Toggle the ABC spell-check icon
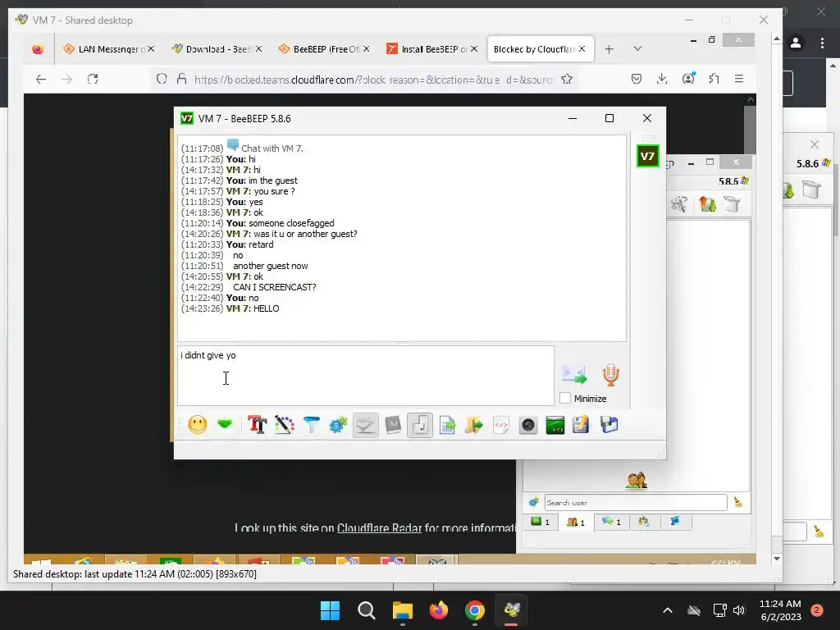Image resolution: width=840 pixels, height=630 pixels. pyautogui.click(x=365, y=425)
